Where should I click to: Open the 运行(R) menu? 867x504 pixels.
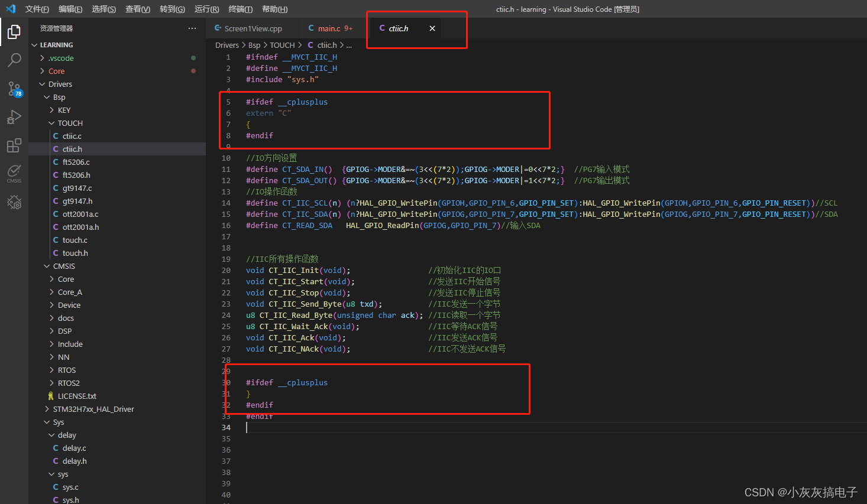point(206,9)
